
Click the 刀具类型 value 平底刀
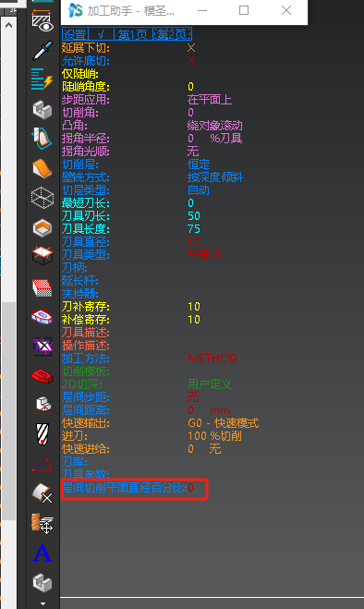point(203,255)
